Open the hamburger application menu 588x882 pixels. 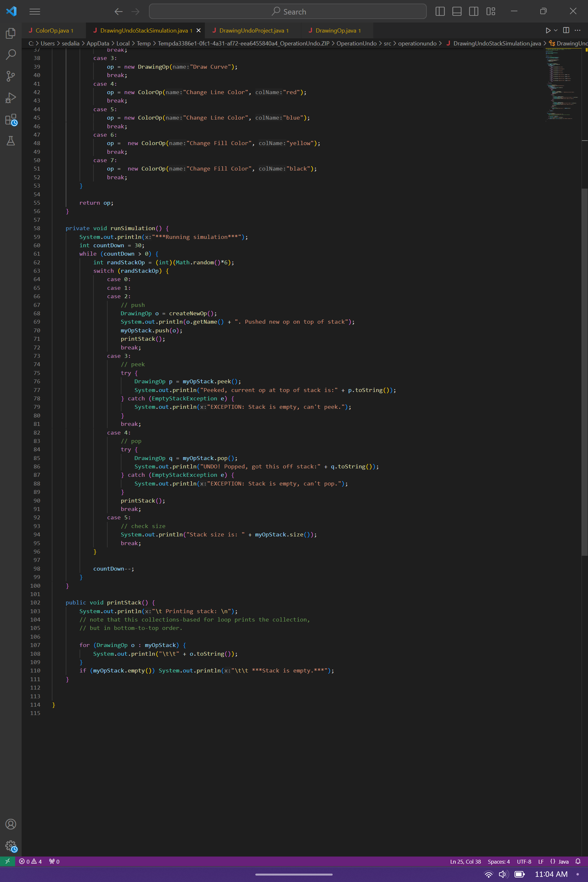(x=35, y=11)
